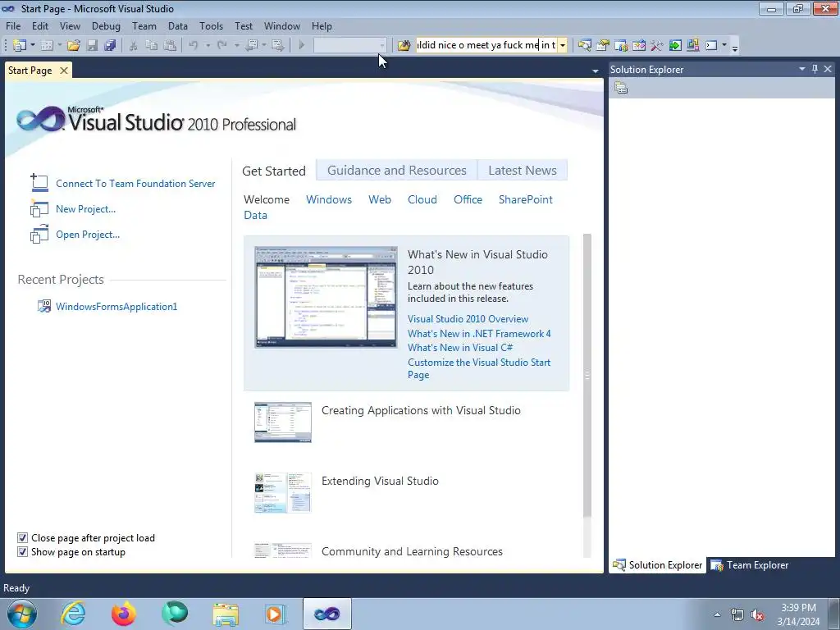The image size is (840, 630).
Task: Click the Properties Window toolbar icon
Action: 603,46
